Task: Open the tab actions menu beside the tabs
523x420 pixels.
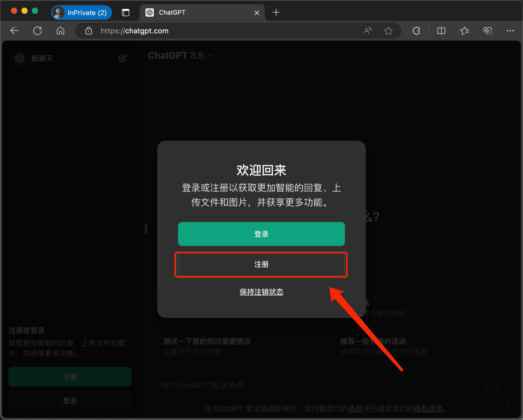Action: tap(126, 12)
